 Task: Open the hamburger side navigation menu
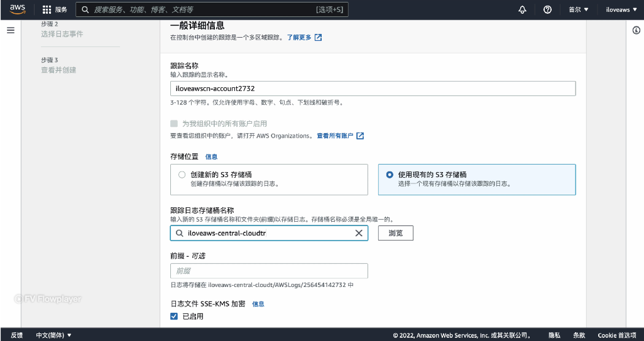point(11,30)
